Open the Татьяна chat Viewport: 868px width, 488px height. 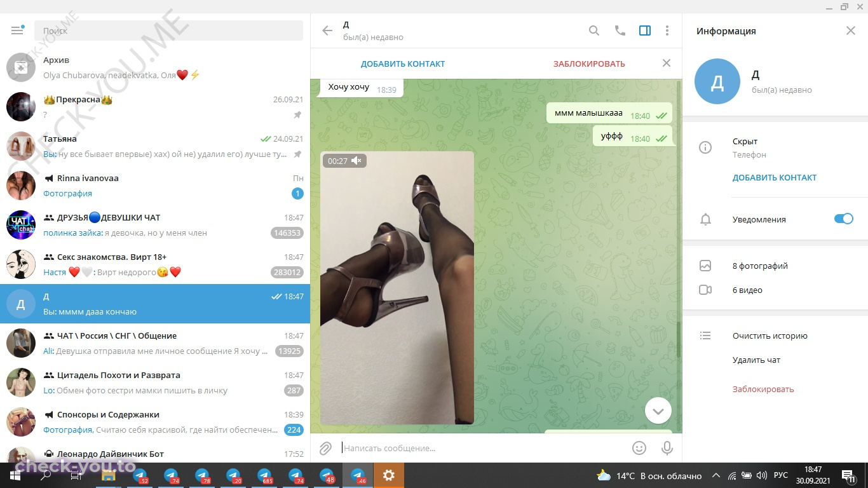(x=155, y=146)
